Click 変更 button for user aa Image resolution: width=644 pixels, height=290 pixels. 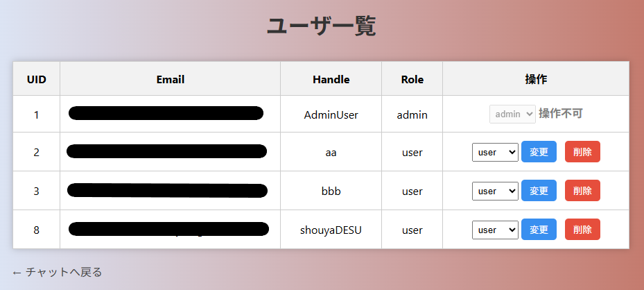click(x=539, y=152)
